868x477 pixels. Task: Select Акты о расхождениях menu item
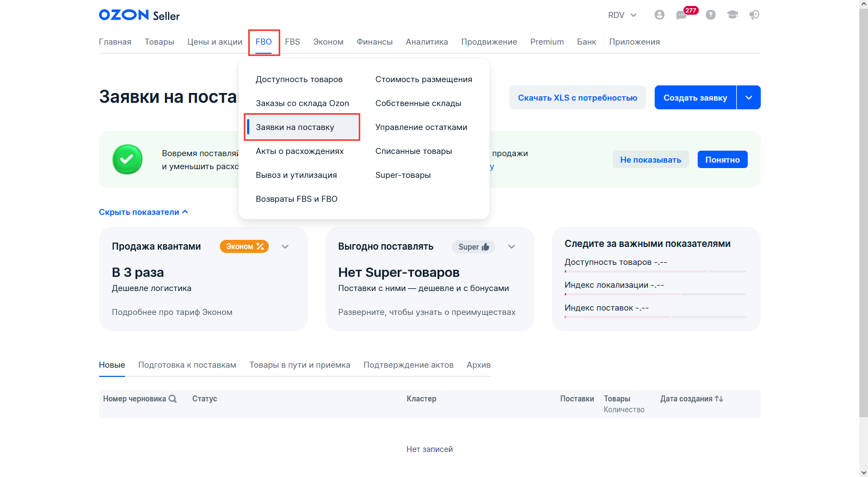[299, 151]
